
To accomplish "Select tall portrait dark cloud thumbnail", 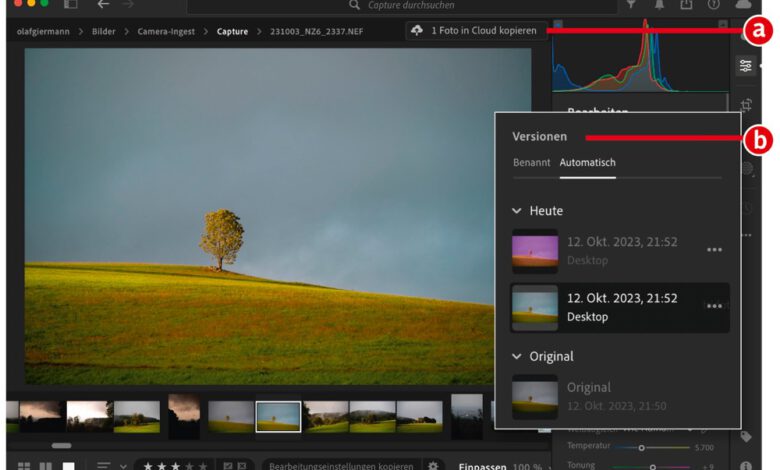I will pyautogui.click(x=184, y=417).
